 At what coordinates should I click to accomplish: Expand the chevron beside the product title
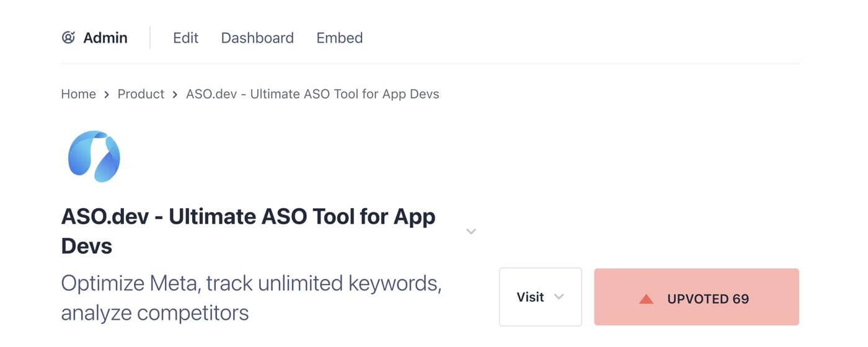(471, 232)
